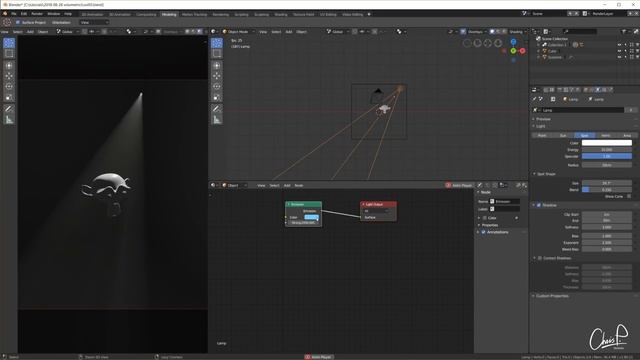Switch to the Compositing workspace tab
640x360 pixels.
point(146,14)
